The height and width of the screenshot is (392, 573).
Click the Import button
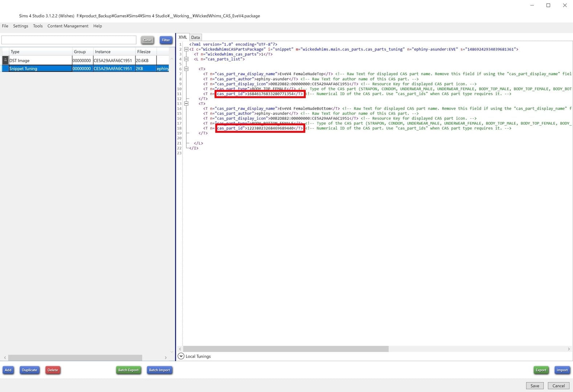pyautogui.click(x=562, y=370)
